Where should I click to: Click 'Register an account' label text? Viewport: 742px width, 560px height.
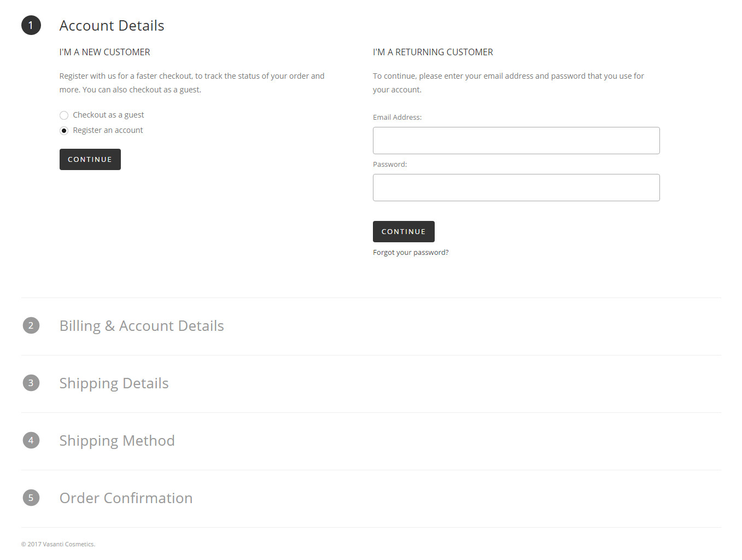108,130
